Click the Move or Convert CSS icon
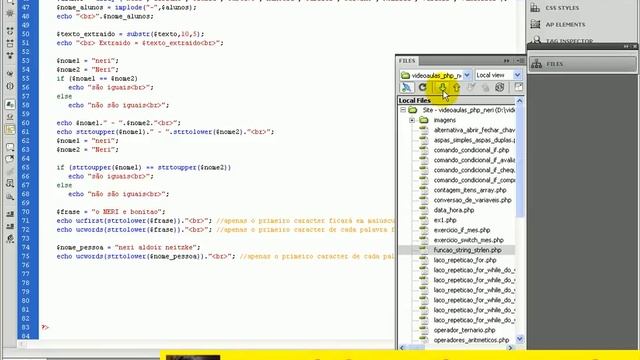This screenshot has height=360, width=640. (x=10, y=197)
